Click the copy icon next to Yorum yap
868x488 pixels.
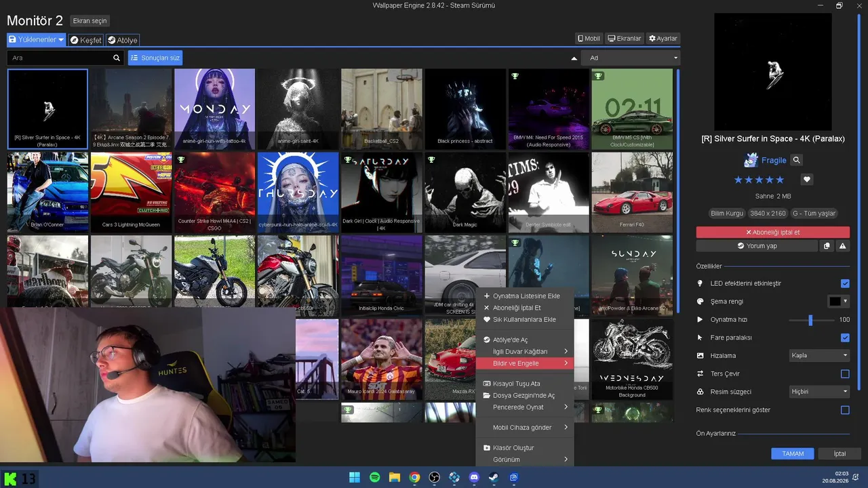(x=827, y=246)
